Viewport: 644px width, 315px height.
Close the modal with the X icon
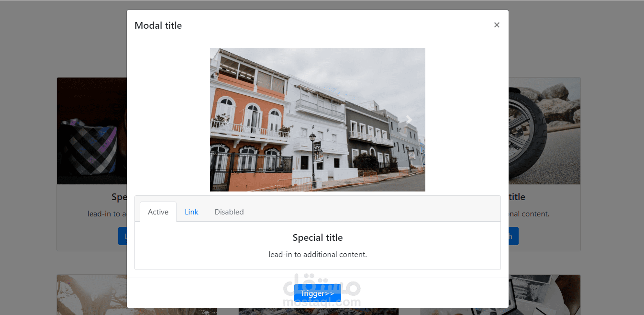click(497, 25)
